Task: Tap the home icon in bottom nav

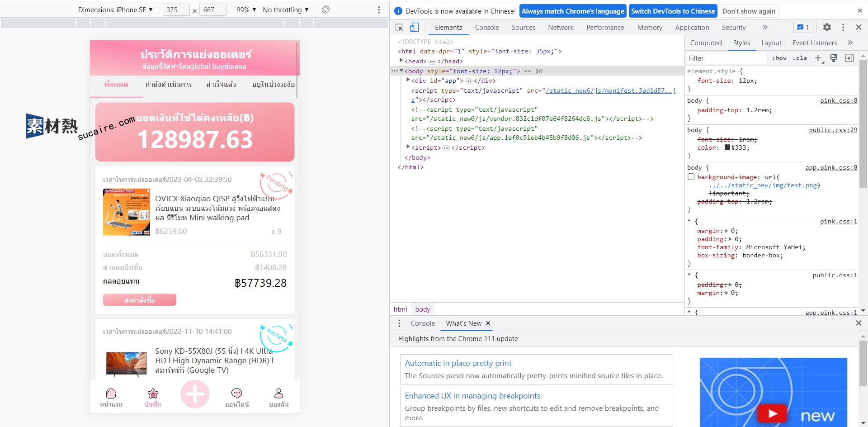Action: pos(111,393)
